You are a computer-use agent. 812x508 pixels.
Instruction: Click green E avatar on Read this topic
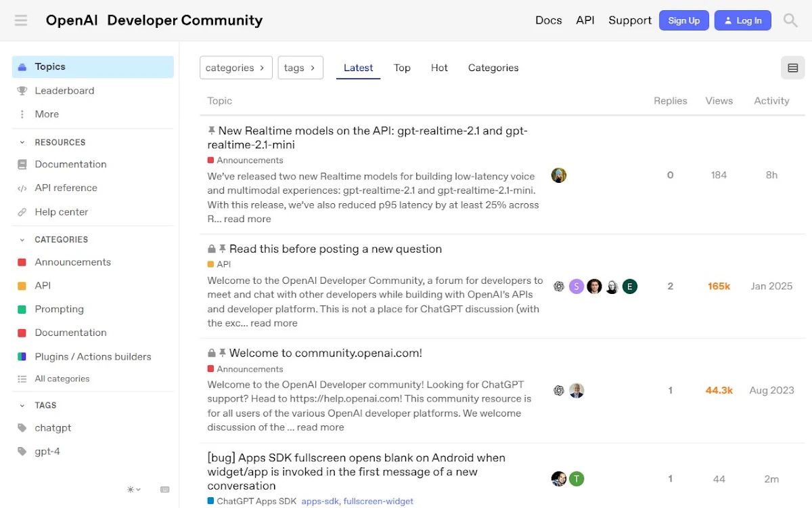[630, 287]
